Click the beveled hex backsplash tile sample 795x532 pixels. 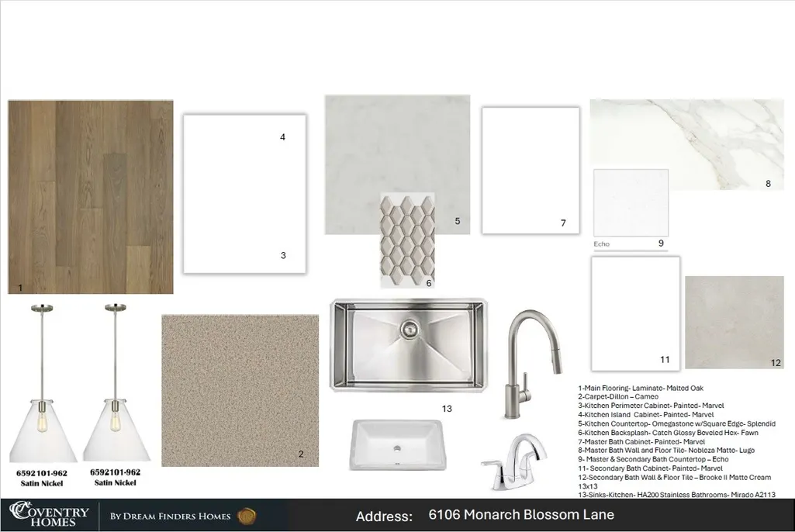[x=408, y=240]
